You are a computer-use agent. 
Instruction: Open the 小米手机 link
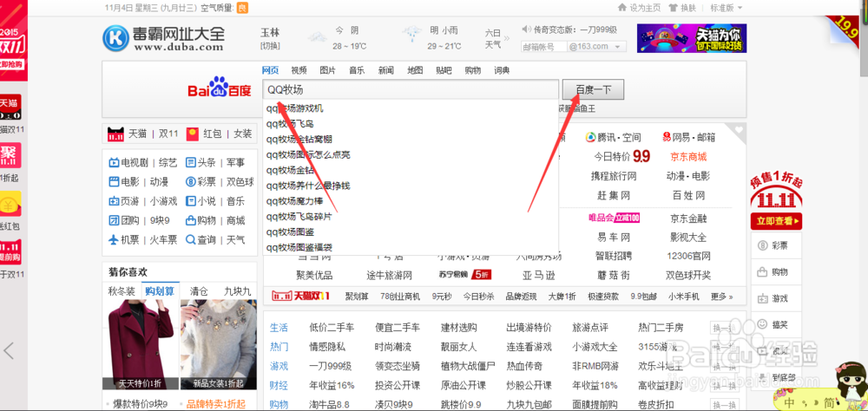click(x=684, y=297)
